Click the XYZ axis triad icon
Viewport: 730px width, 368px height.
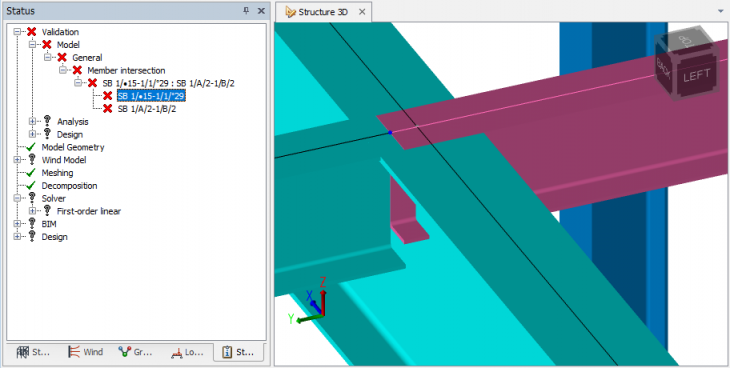(310, 300)
